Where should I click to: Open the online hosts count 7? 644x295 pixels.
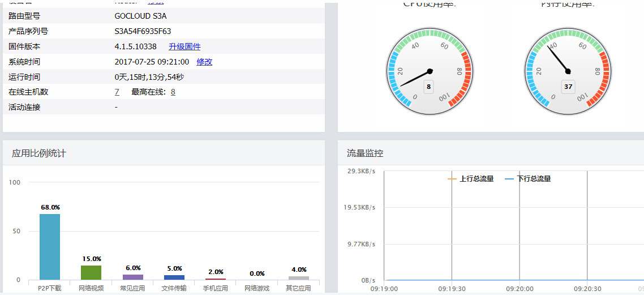tap(117, 92)
